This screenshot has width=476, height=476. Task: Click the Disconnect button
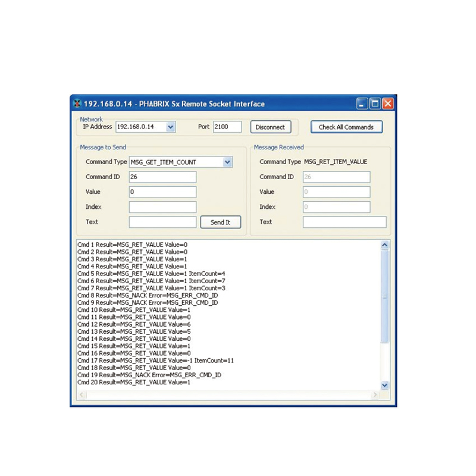click(x=271, y=127)
